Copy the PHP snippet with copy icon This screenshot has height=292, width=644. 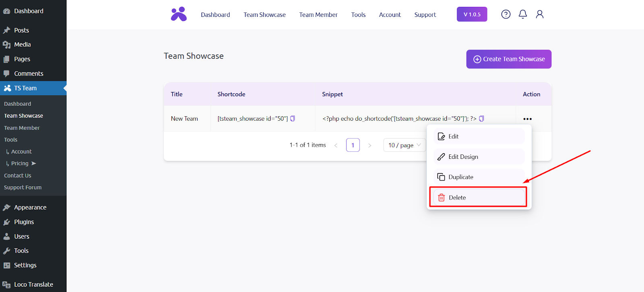[x=481, y=119]
